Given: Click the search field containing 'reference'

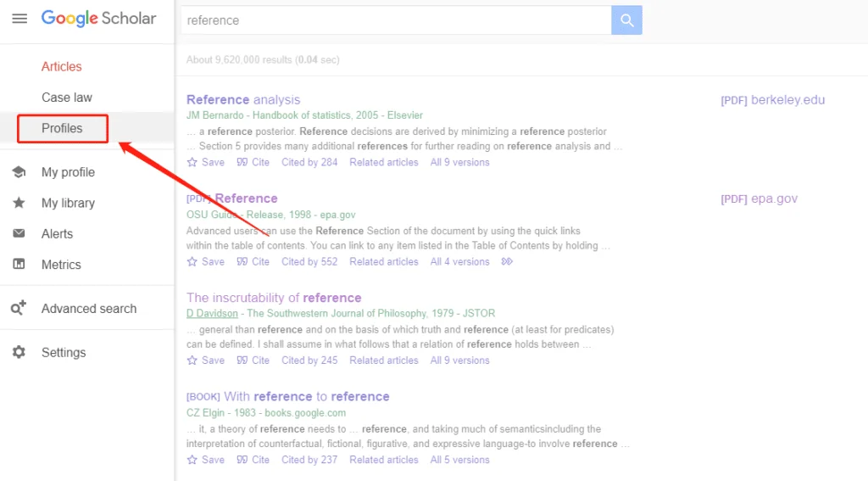Looking at the screenshot, I should 397,20.
